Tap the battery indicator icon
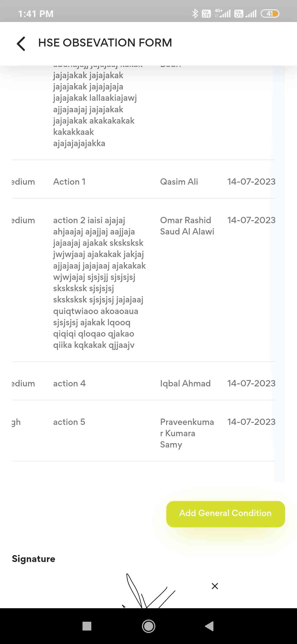This screenshot has width=297, height=644. click(270, 13)
